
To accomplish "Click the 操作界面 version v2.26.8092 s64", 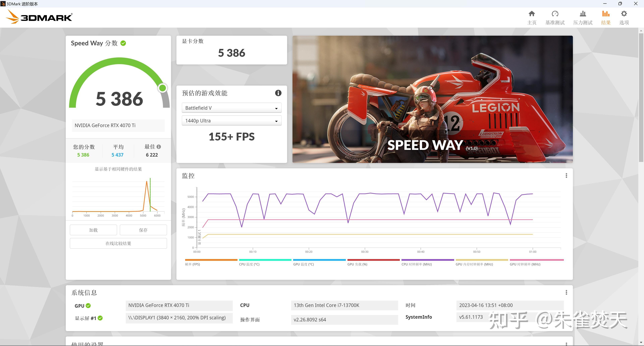I will click(x=344, y=320).
